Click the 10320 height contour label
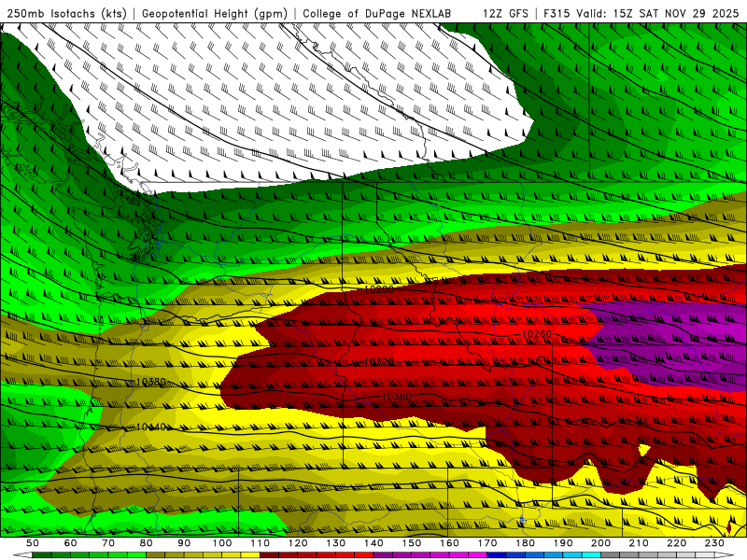The width and height of the screenshot is (747, 560). [379, 362]
